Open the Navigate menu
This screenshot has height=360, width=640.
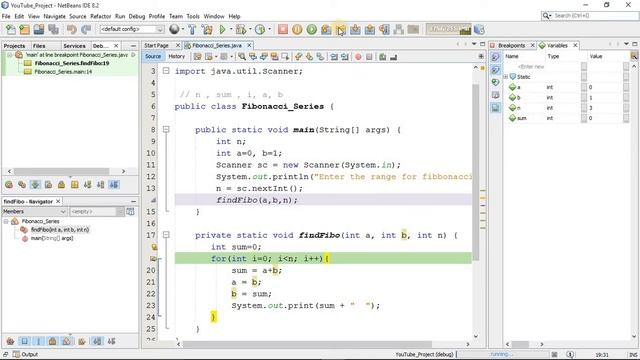coord(54,16)
